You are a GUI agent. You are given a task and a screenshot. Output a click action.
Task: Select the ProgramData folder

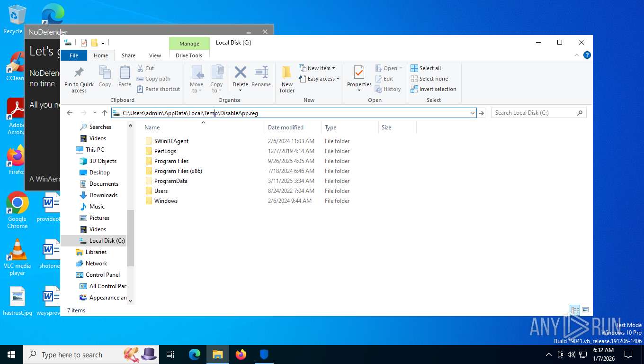click(170, 181)
